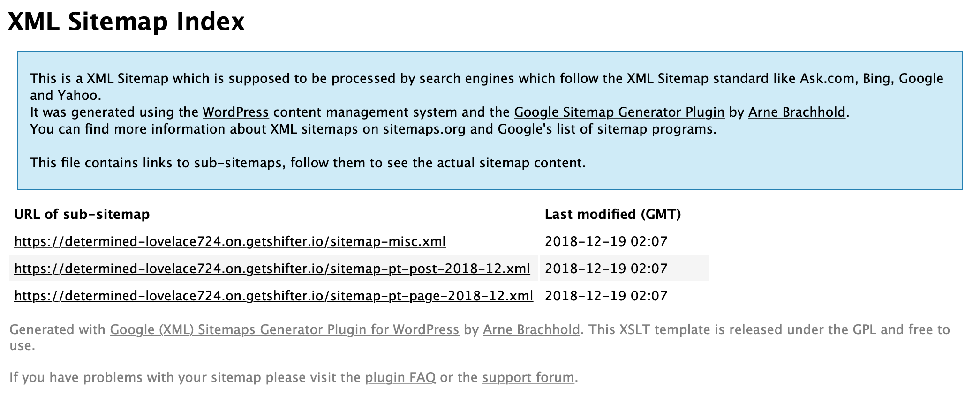Open the sitemap-misc.xml sub-sitemap URL
The width and height of the screenshot is (980, 404).
[x=230, y=242]
